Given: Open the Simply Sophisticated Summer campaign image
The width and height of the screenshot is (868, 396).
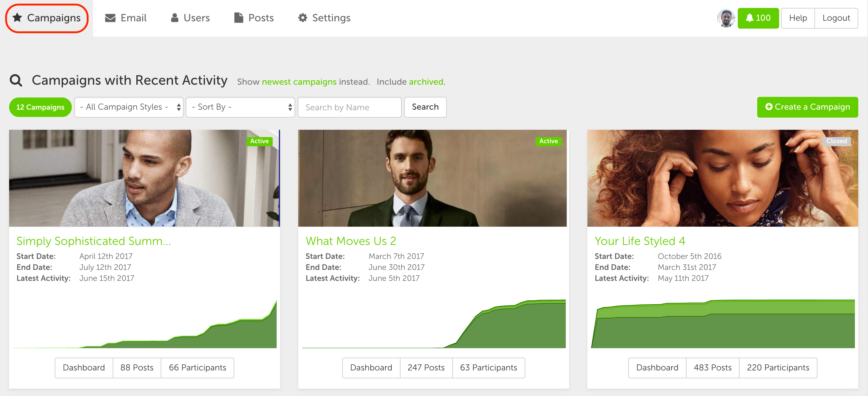Looking at the screenshot, I should (x=144, y=178).
